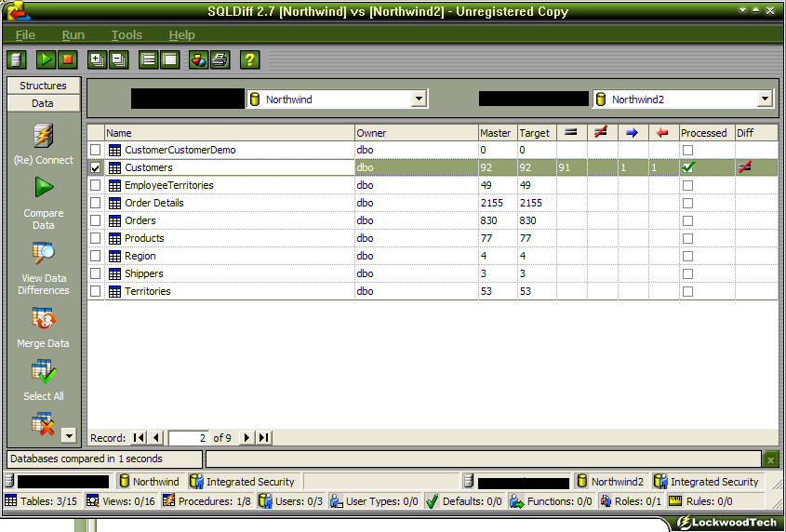The height and width of the screenshot is (532, 786).
Task: Sort by the Name column header
Action: (x=230, y=133)
